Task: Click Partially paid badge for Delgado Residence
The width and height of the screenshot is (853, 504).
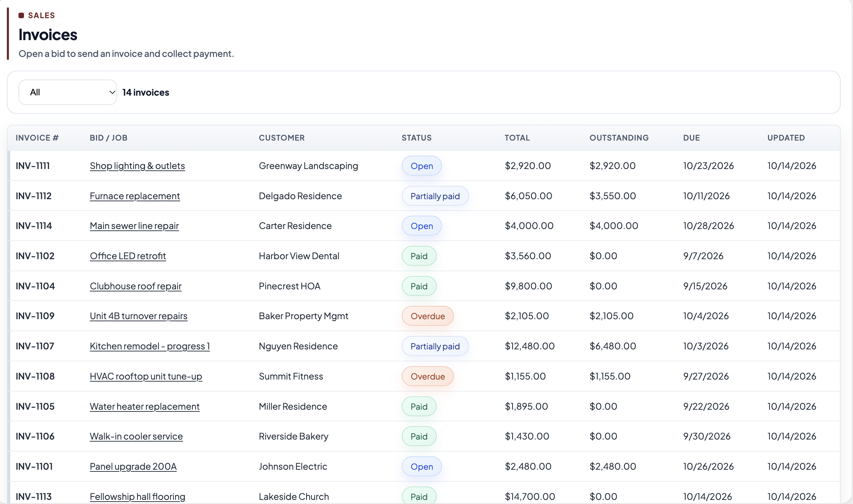Action: tap(435, 196)
